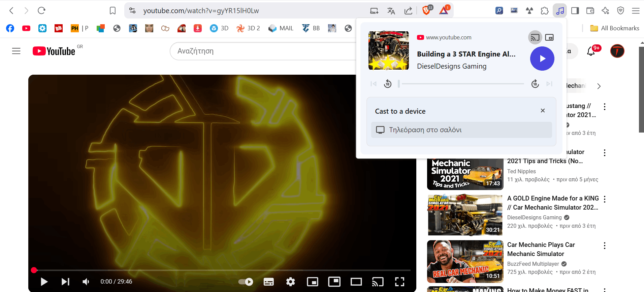Toggle miniplayer in the video player
Screen dimensions: 644x292
[313, 282]
